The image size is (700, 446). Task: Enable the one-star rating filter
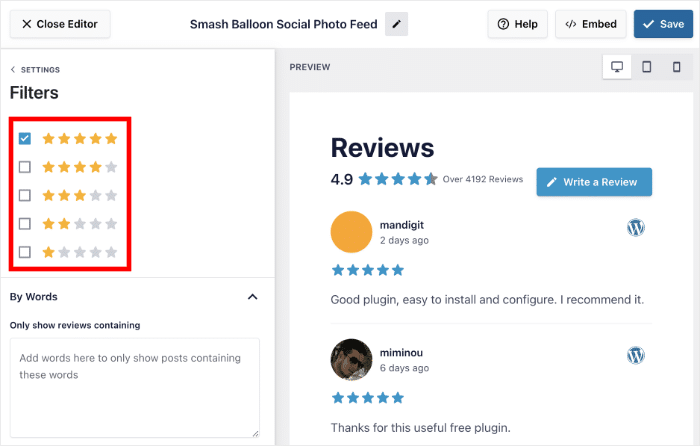[x=25, y=252]
